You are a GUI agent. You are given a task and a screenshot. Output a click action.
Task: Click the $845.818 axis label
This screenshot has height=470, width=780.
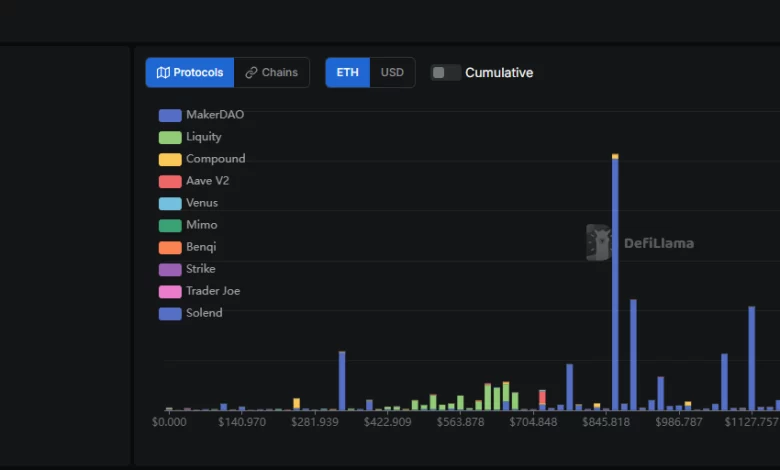coord(606,422)
